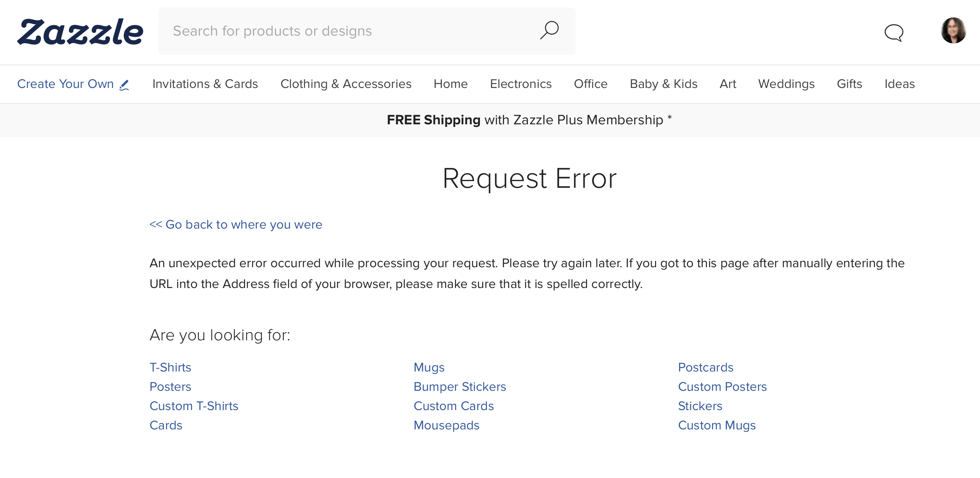Click the Zazzle logo

80,32
